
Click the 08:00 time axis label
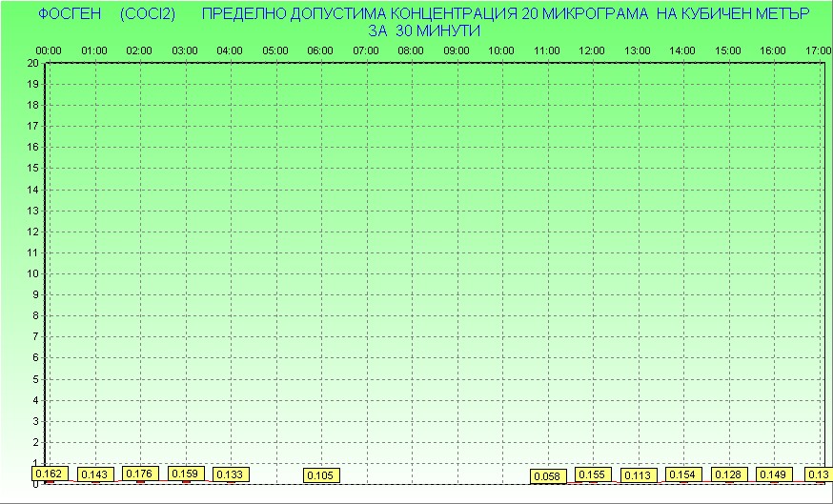coord(411,50)
